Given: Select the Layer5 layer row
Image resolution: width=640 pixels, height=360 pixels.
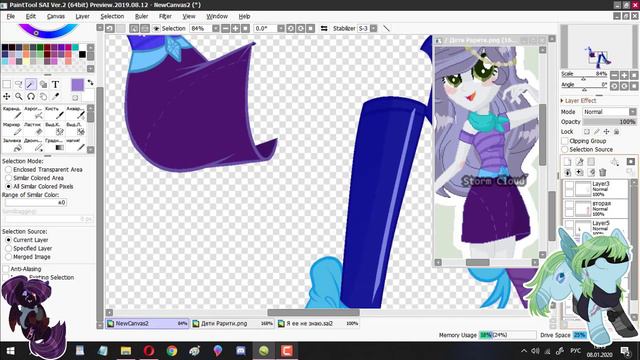Looking at the screenshot, I should (x=596, y=227).
